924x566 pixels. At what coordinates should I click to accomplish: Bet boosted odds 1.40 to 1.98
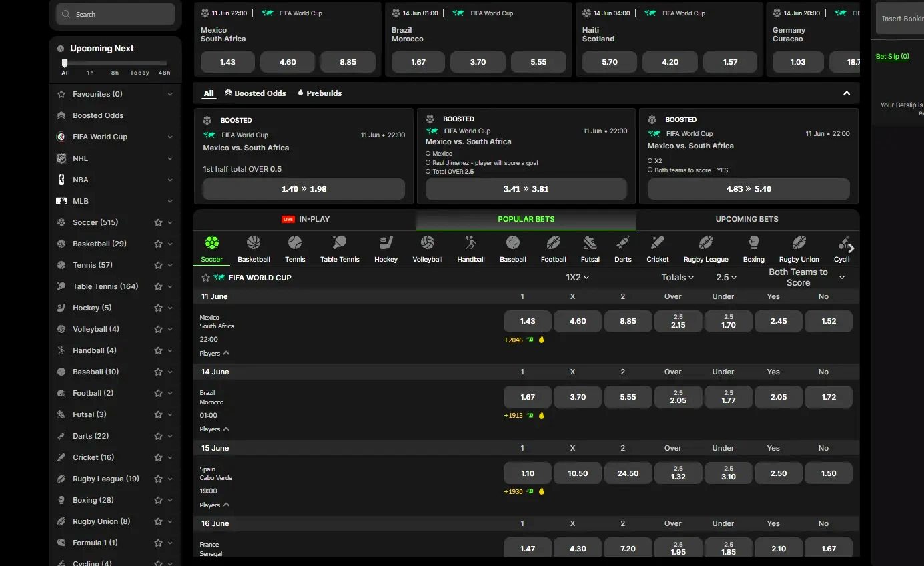pyautogui.click(x=304, y=189)
